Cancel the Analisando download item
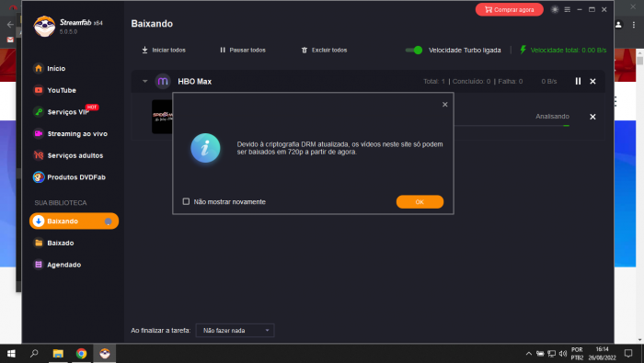Image resolution: width=644 pixels, height=363 pixels. (x=592, y=117)
